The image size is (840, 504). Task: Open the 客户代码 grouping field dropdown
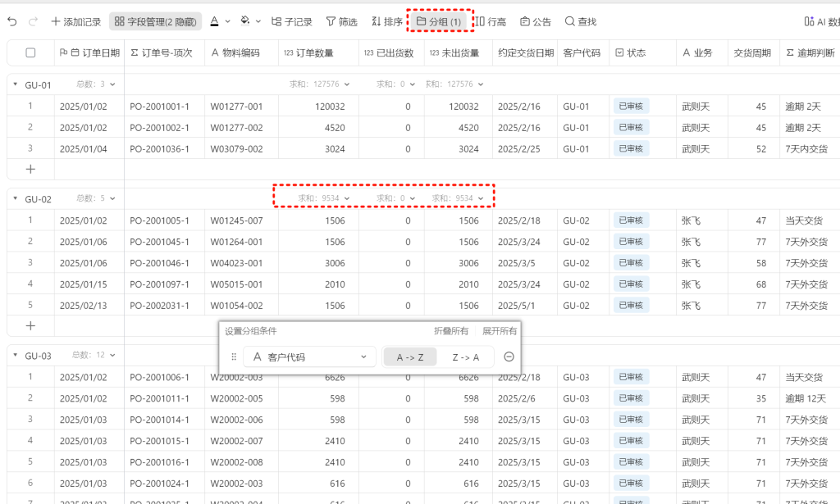tap(309, 356)
